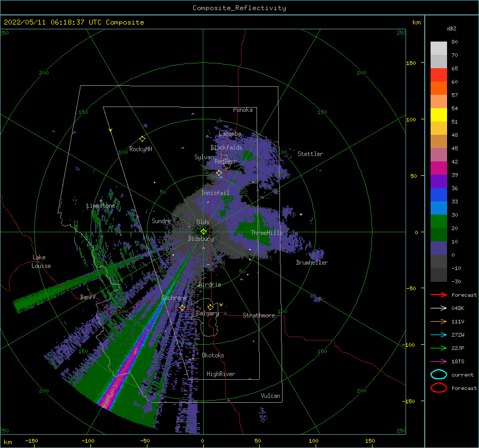Click the Sylvan label

(204, 157)
